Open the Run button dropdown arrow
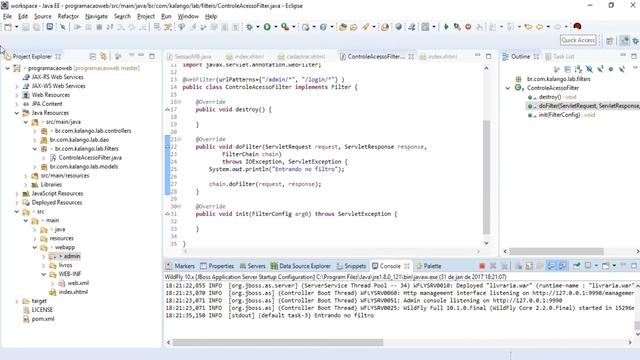This screenshot has height=360, width=640. pos(276,27)
